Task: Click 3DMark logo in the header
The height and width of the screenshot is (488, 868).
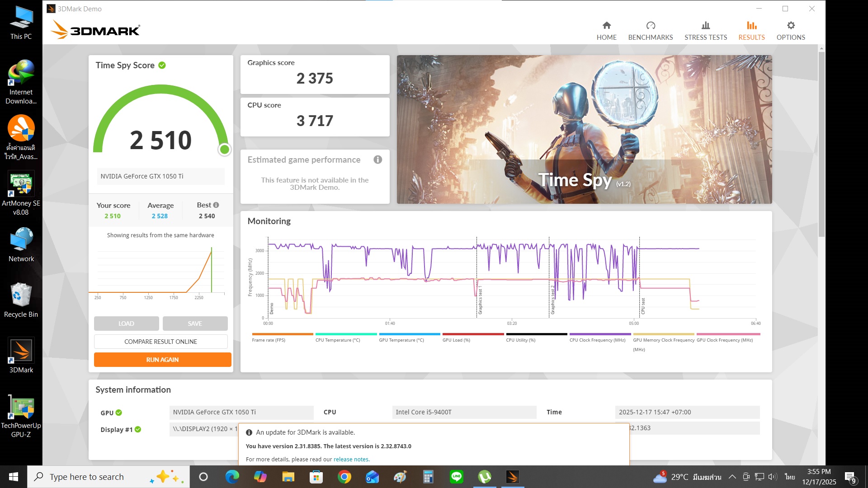Action: (x=95, y=30)
